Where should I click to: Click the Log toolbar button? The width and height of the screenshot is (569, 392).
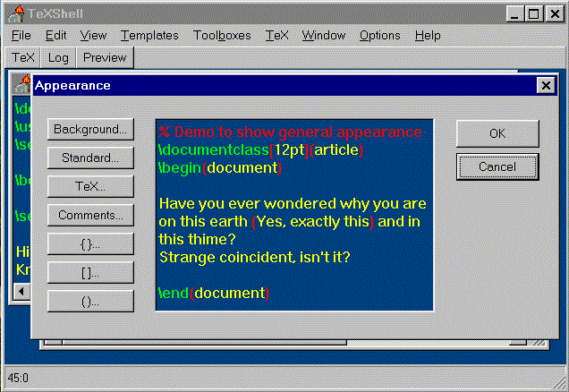[58, 57]
